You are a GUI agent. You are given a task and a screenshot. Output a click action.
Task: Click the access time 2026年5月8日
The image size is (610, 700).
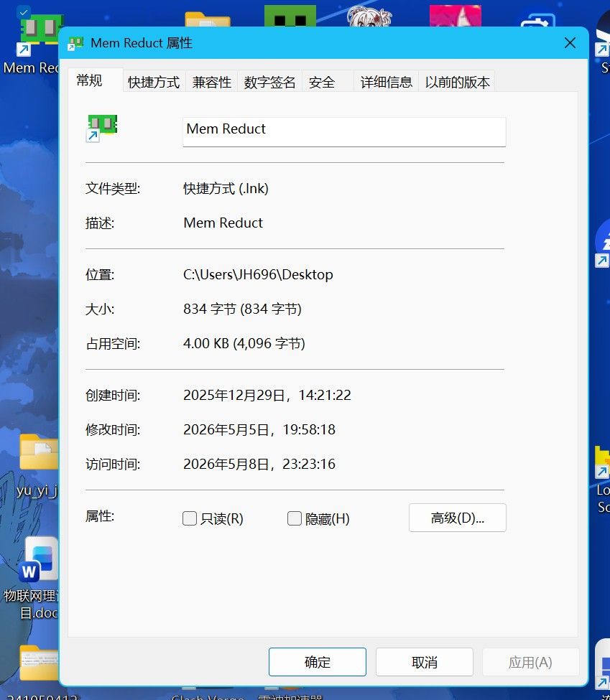click(259, 464)
